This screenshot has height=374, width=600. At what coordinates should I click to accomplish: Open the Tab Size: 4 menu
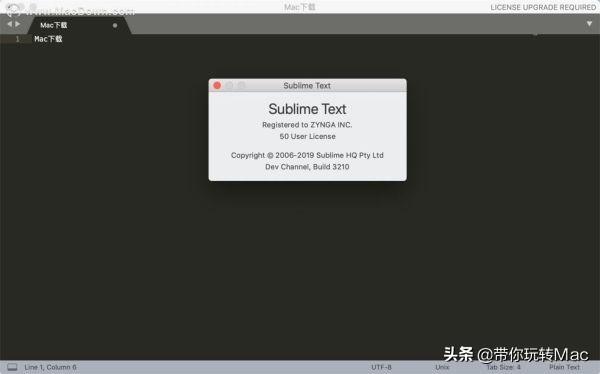[x=504, y=367]
